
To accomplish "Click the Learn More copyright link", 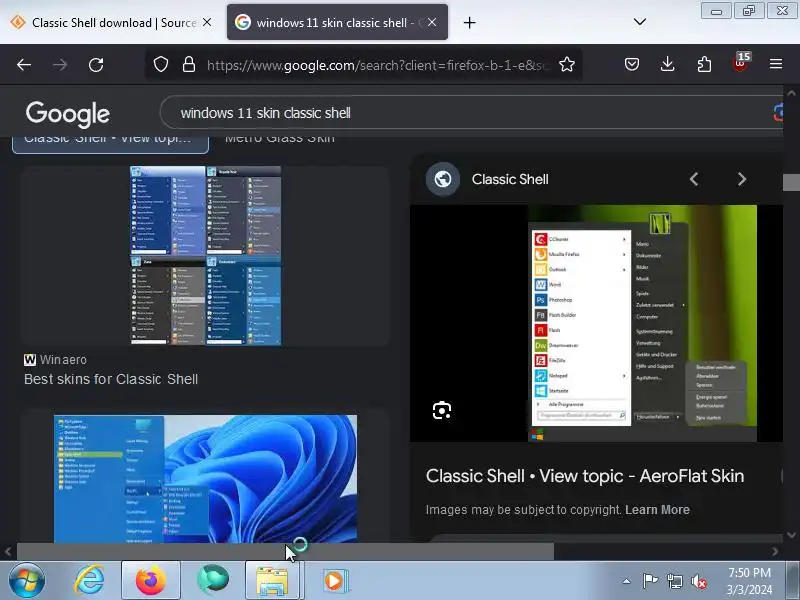I will [x=657, y=510].
